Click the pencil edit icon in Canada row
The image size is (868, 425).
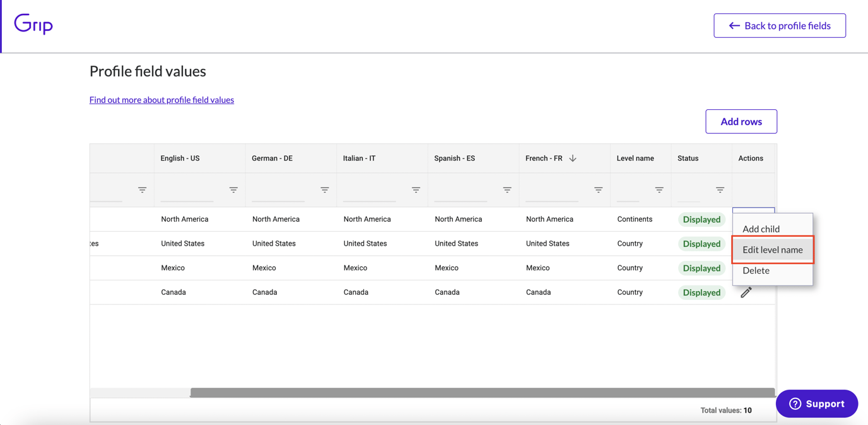pos(746,292)
